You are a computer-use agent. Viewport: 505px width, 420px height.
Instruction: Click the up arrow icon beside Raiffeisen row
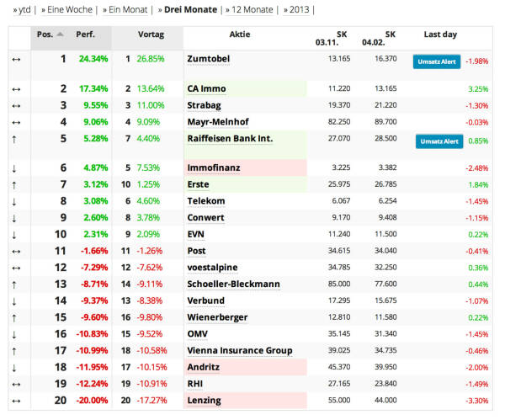point(16,138)
